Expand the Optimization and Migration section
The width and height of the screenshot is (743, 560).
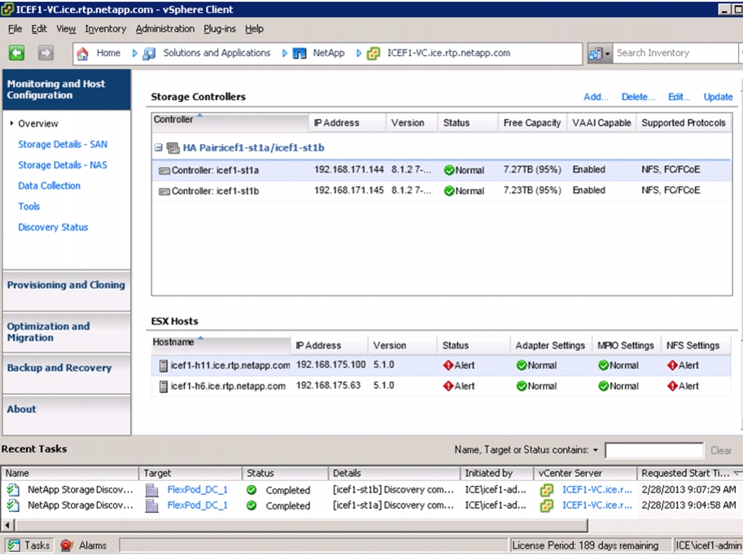coord(67,332)
